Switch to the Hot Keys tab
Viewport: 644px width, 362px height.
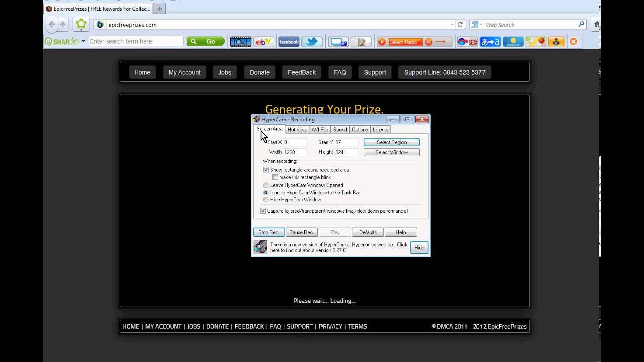click(297, 130)
